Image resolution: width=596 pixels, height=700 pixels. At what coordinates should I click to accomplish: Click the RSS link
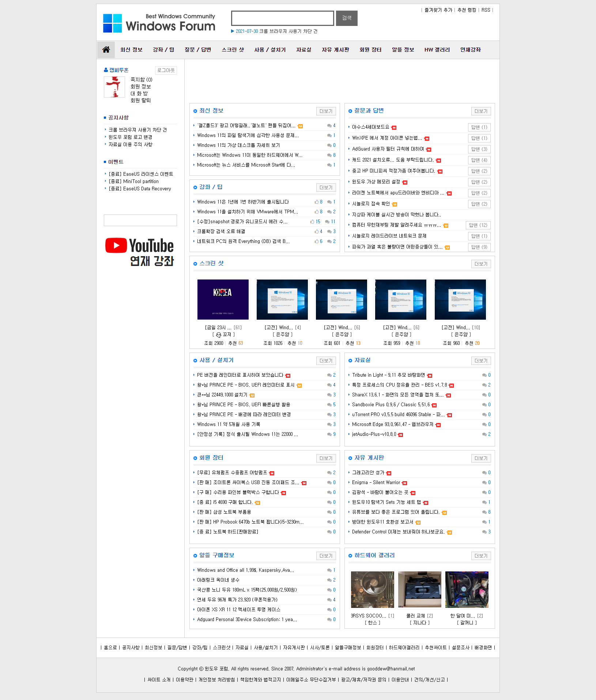pyautogui.click(x=486, y=10)
